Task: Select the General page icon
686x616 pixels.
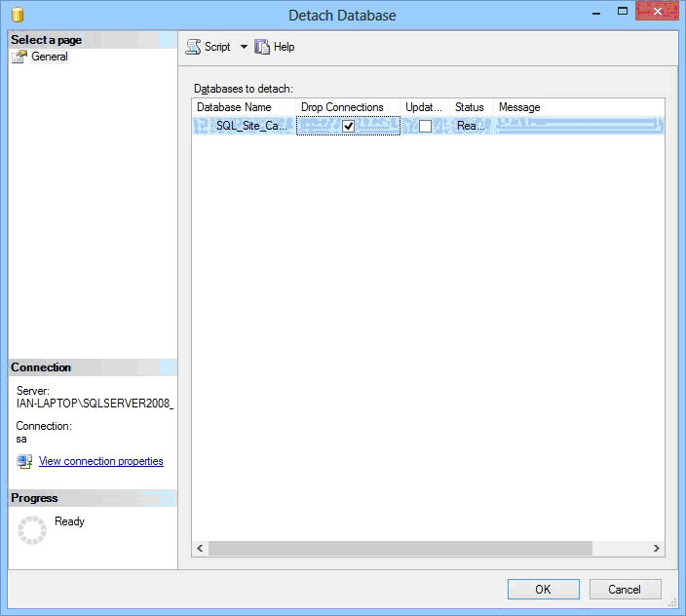Action: (19, 57)
